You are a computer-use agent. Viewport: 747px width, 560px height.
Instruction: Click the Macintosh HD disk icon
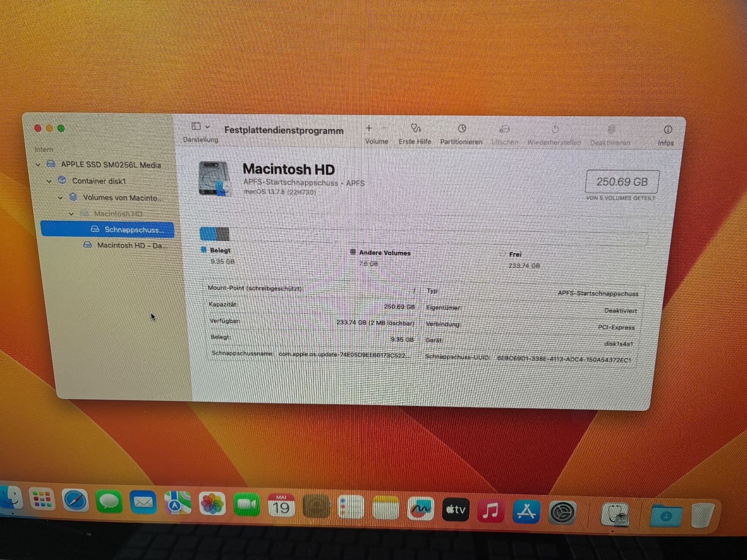coord(213,178)
